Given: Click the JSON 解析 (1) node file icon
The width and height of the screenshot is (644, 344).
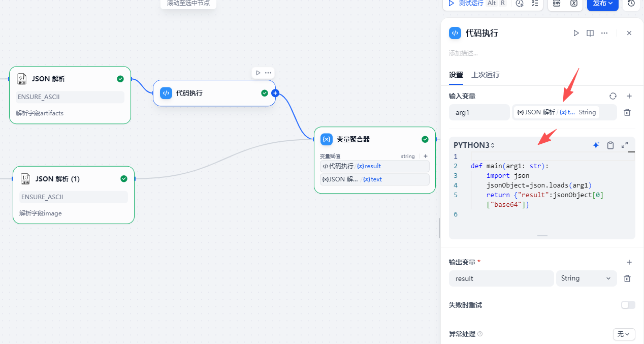Looking at the screenshot, I should click(x=25, y=179).
